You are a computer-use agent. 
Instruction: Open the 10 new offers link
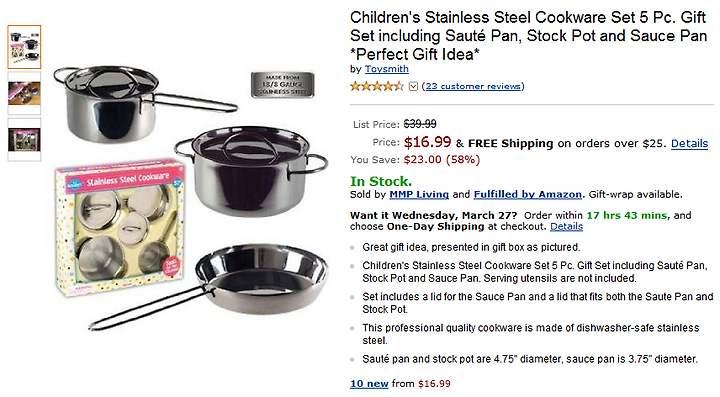pos(369,384)
